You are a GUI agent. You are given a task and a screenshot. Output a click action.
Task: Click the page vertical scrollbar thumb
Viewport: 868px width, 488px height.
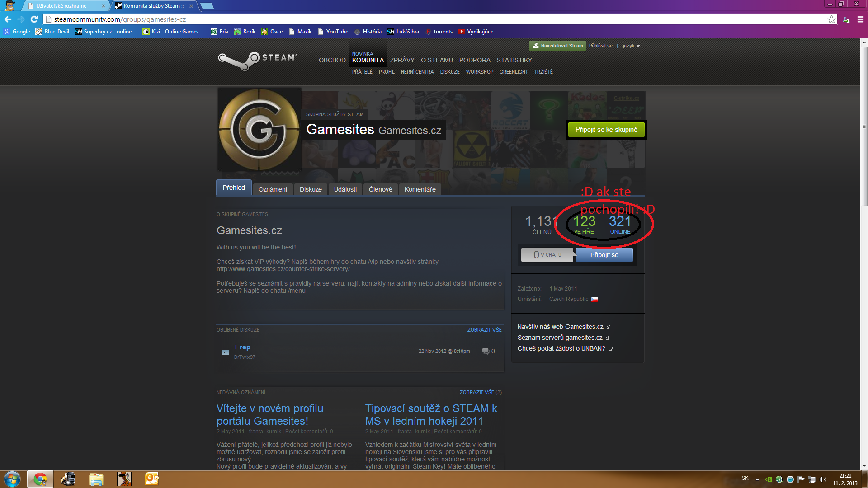pos(864,127)
